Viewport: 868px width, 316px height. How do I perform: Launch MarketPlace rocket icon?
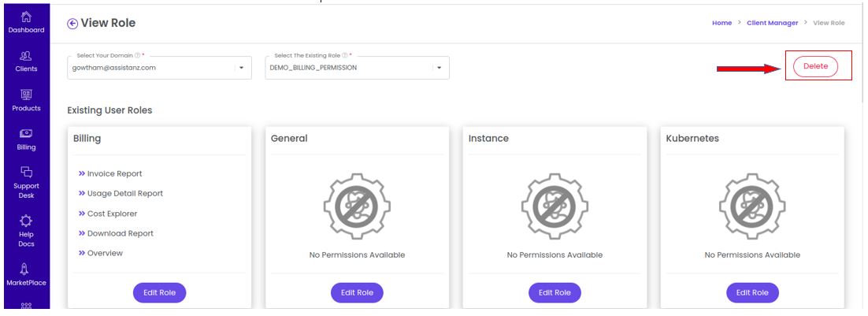coord(26,270)
